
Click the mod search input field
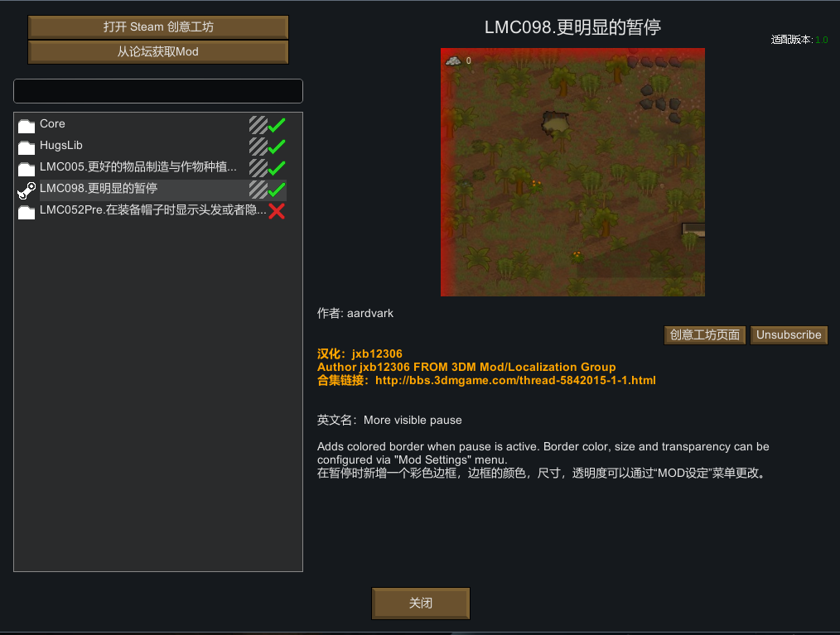pyautogui.click(x=158, y=91)
